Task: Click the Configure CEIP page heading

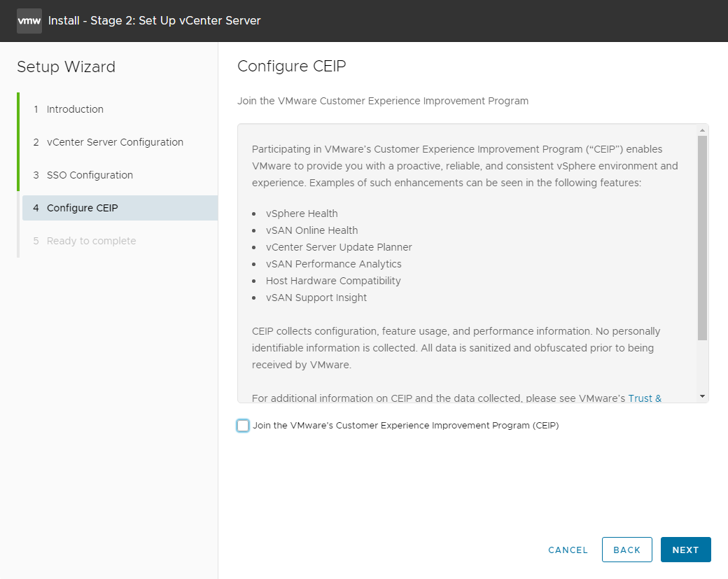Action: [x=292, y=67]
